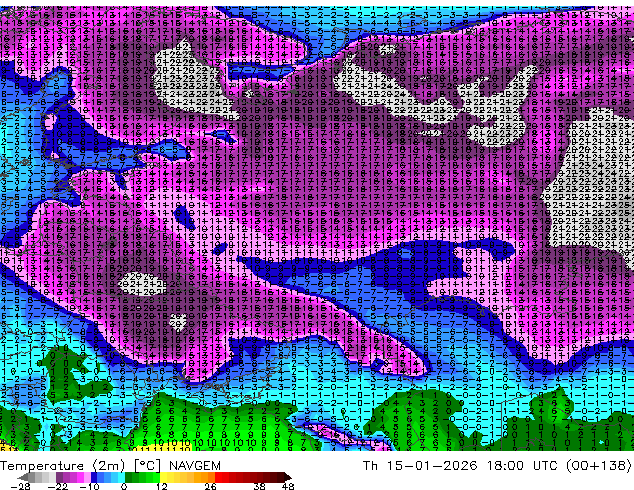Click the 48 legend tick value
Viewport: 634px width, 490px height.
[x=288, y=486]
